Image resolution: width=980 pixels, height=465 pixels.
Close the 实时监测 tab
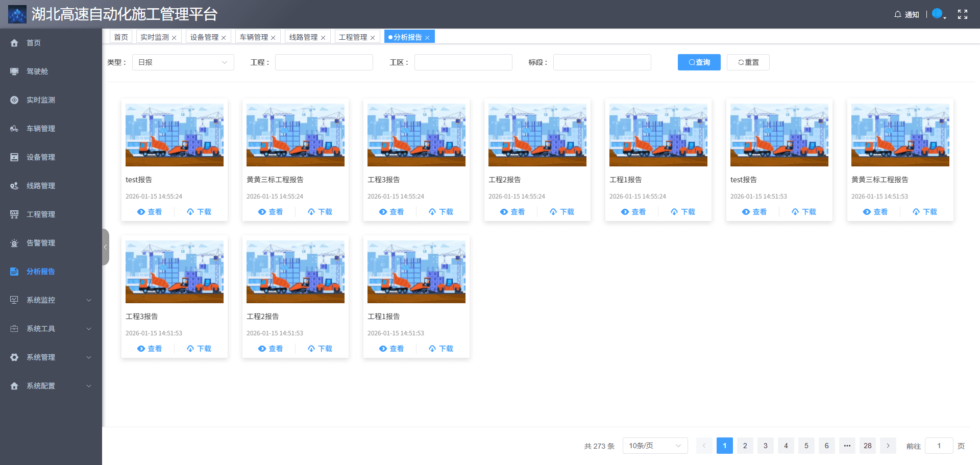coord(175,36)
